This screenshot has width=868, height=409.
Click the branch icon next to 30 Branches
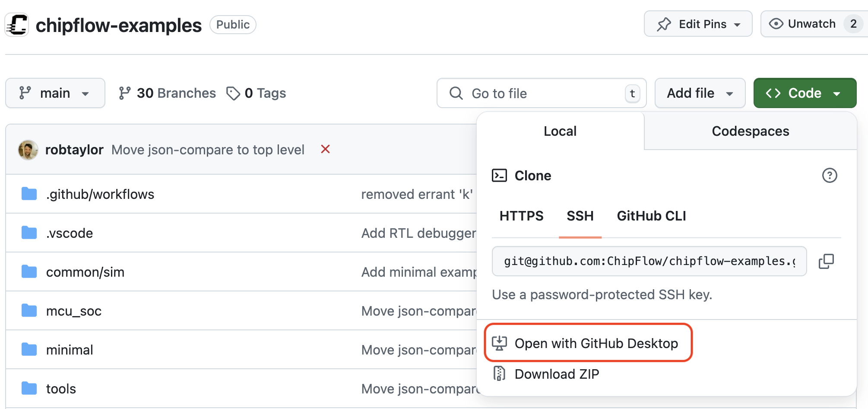click(125, 93)
